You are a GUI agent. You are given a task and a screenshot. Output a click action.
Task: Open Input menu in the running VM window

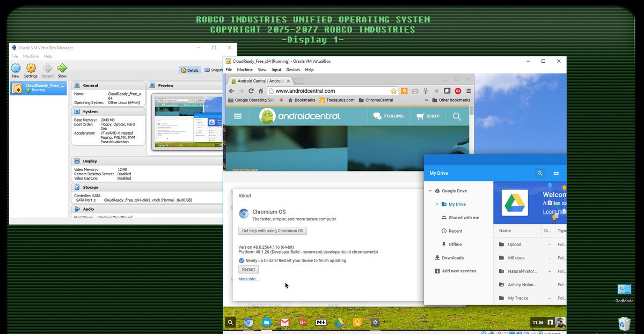pyautogui.click(x=276, y=70)
